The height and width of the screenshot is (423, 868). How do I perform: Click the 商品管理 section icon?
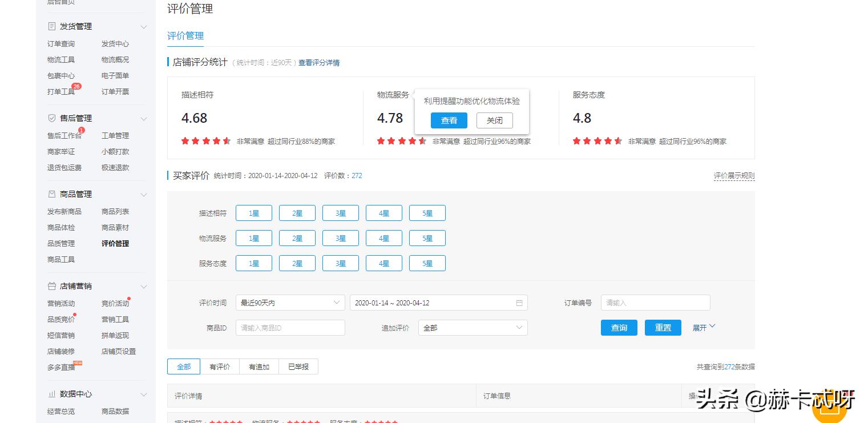tap(53, 194)
